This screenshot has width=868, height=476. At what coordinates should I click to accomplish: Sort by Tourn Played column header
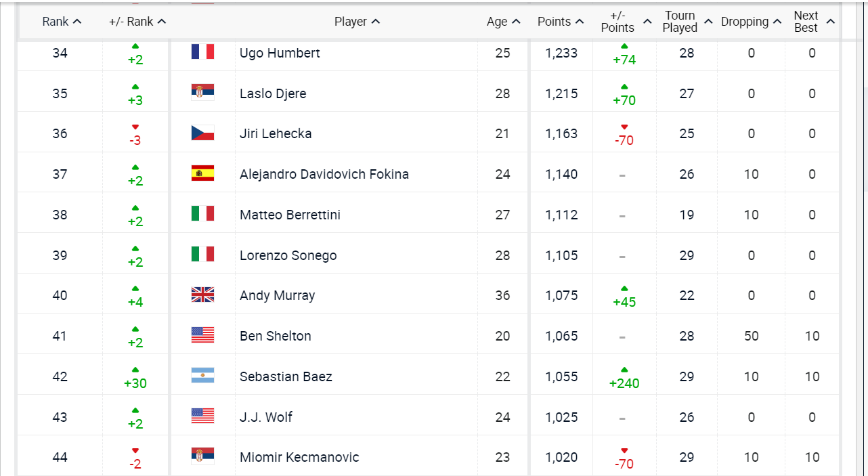687,22
